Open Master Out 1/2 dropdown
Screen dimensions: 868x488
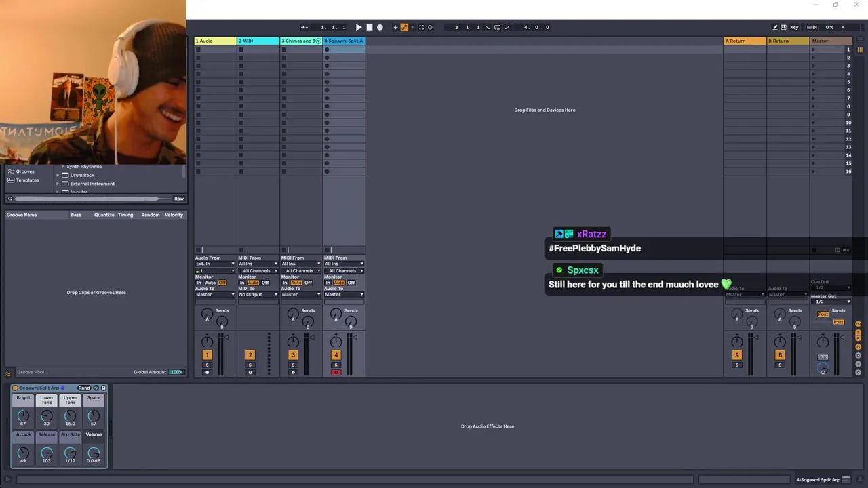pos(831,302)
